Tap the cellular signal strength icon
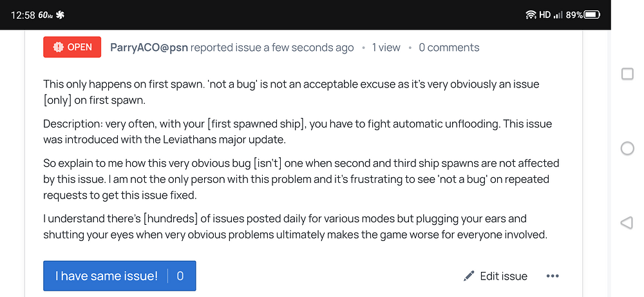 (x=558, y=14)
